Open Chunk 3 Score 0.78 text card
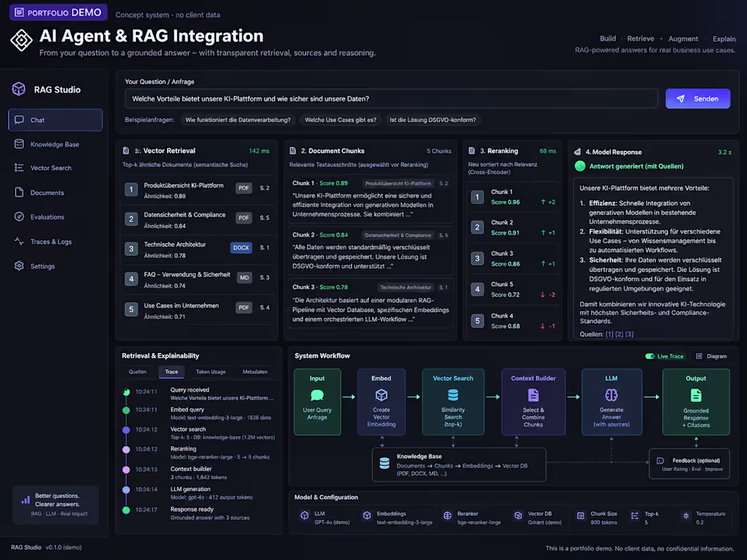Image resolution: width=747 pixels, height=560 pixels. pos(371,304)
